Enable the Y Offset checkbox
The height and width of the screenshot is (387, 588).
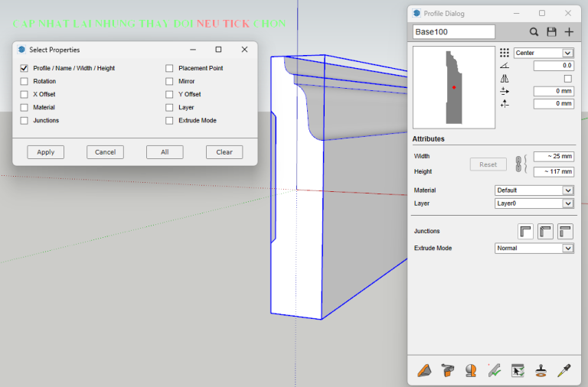tap(169, 94)
